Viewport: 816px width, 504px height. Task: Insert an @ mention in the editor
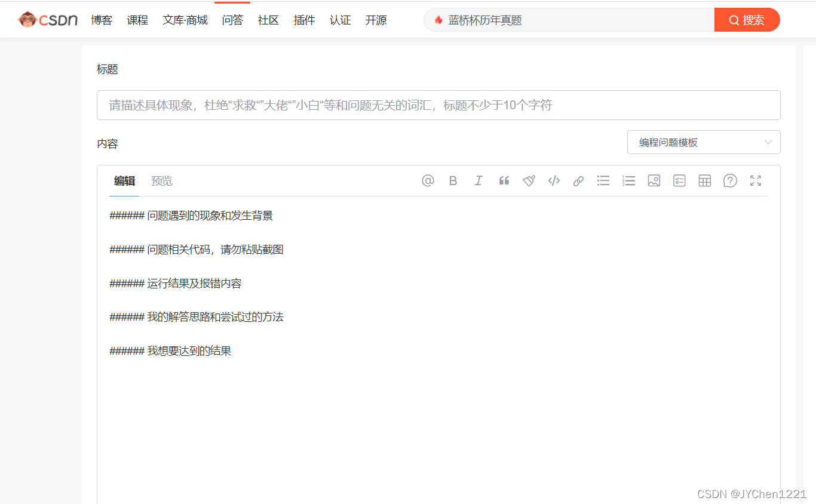428,180
